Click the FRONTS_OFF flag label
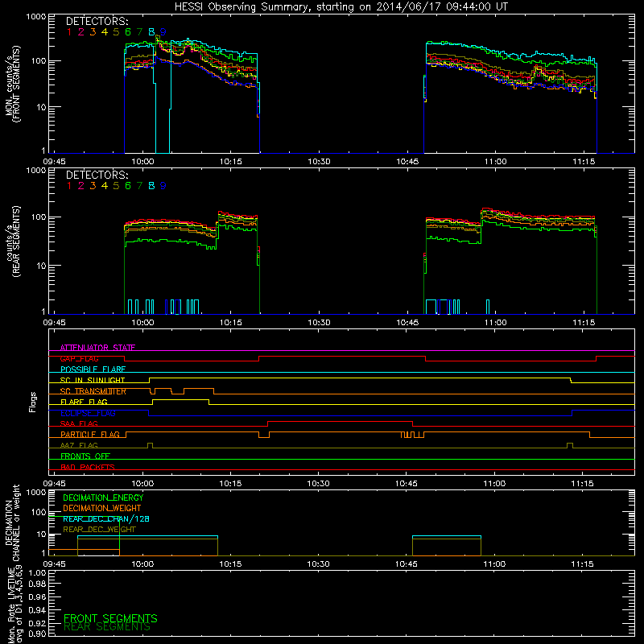Image resolution: width=644 pixels, height=644 pixels. tap(85, 456)
